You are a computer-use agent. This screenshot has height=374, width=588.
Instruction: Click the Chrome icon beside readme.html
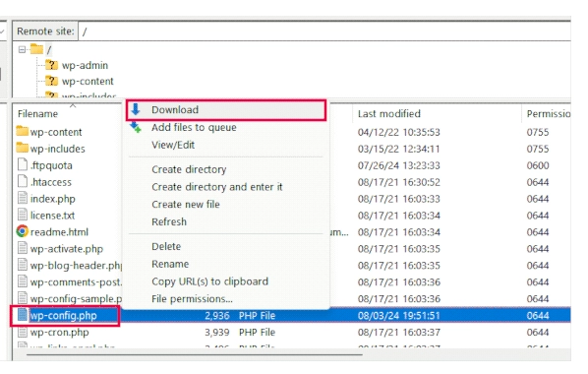23,231
